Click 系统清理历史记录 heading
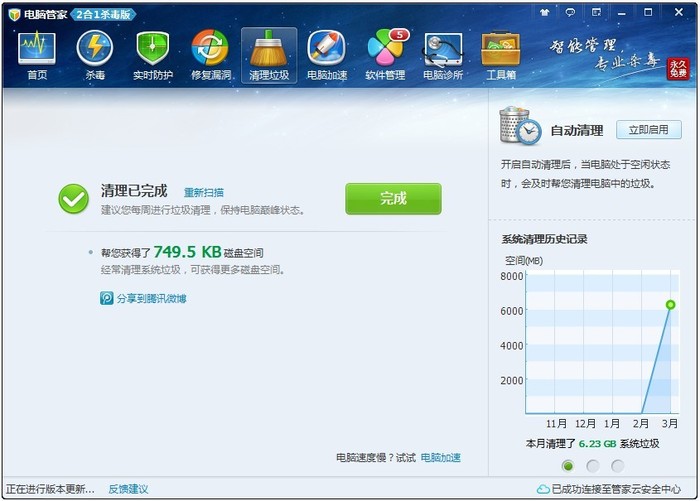 coord(544,239)
